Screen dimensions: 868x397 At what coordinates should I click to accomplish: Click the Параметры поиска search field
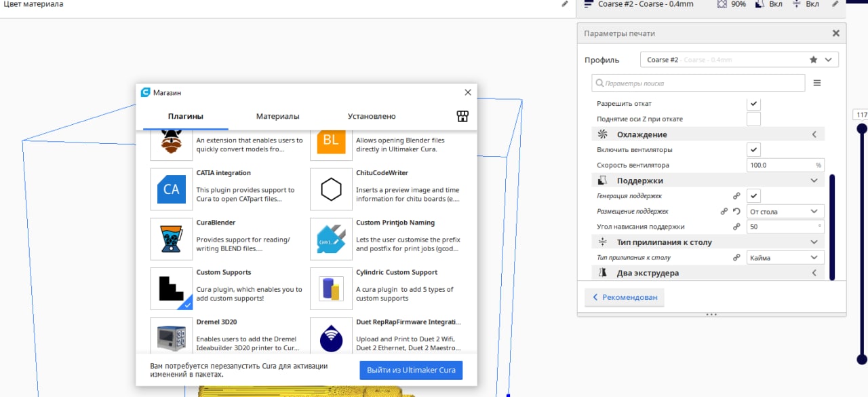(x=698, y=83)
